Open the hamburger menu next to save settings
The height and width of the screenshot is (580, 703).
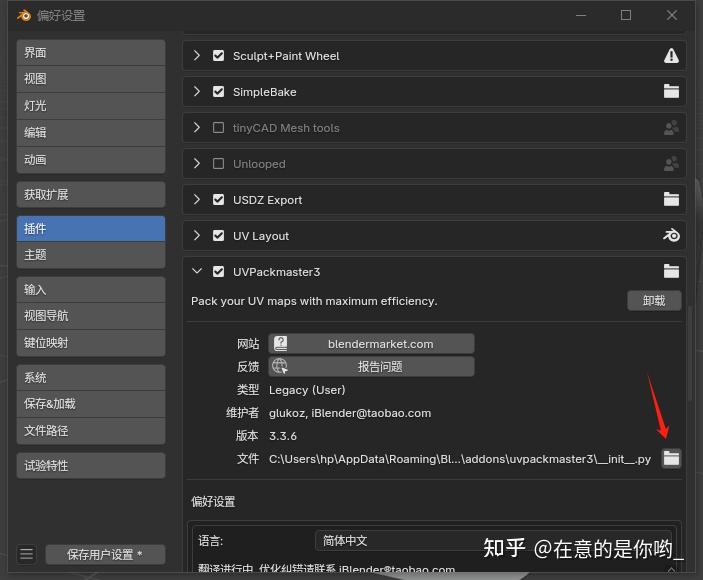(26, 554)
